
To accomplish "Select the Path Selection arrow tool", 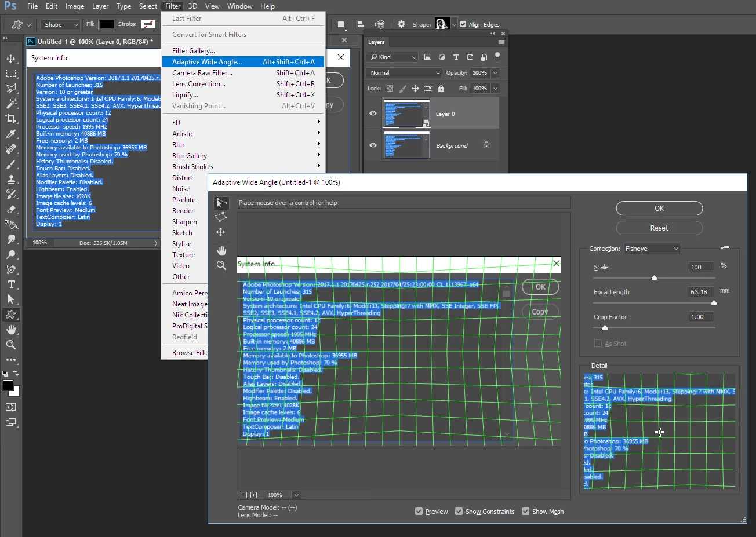I will tap(11, 299).
